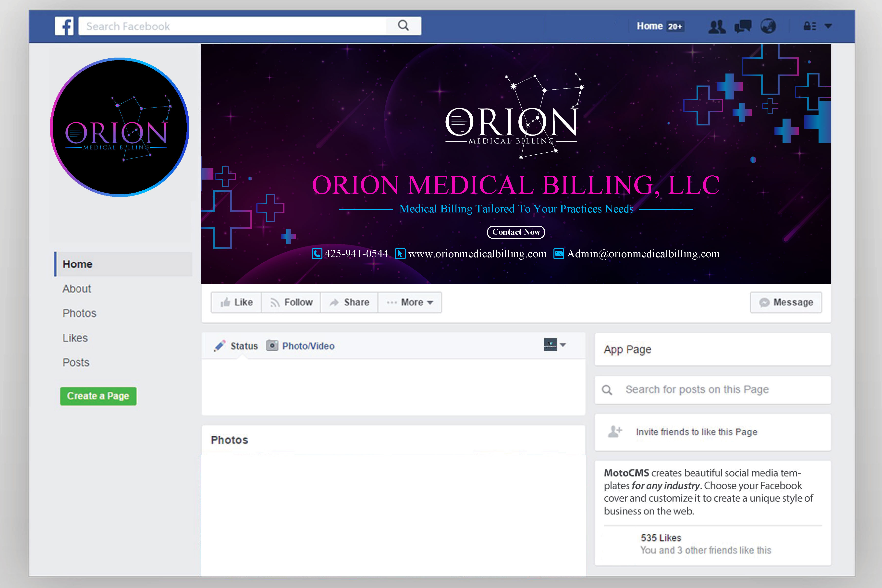This screenshot has height=588, width=882.
Task: Click the camera Photo/Video icon
Action: pyautogui.click(x=272, y=345)
